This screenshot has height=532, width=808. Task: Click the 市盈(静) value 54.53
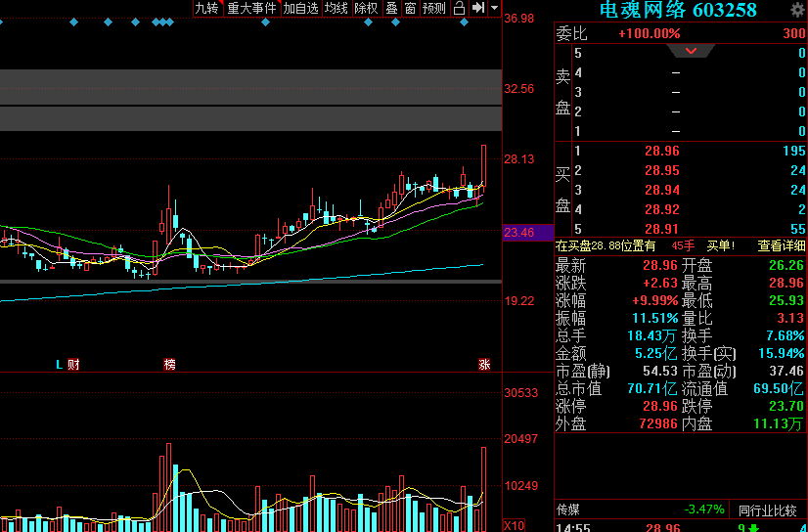660,371
